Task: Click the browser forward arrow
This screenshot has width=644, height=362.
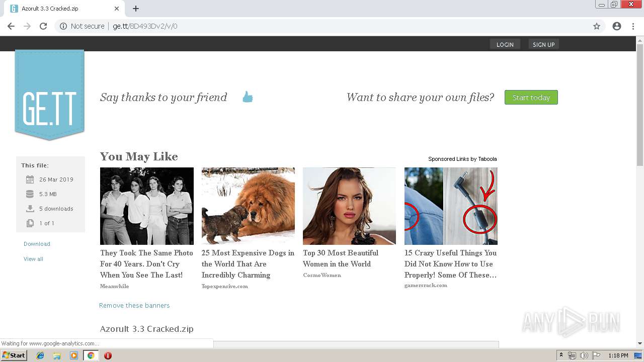Action: pos(27,26)
